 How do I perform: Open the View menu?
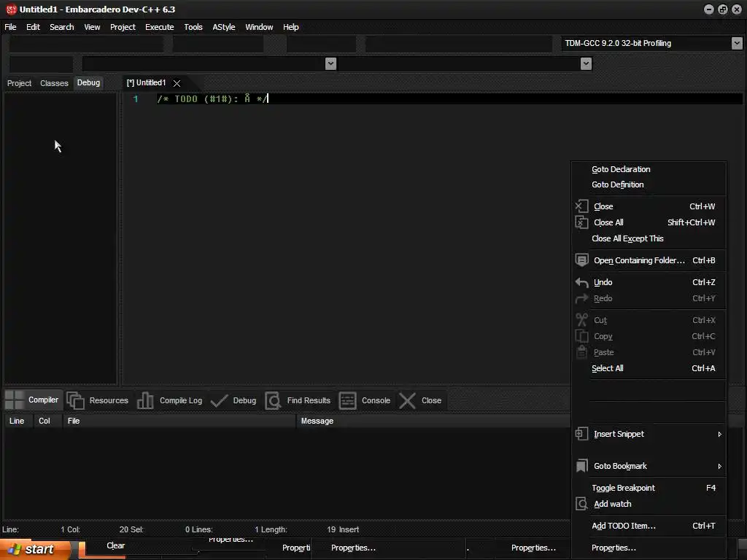pyautogui.click(x=92, y=27)
